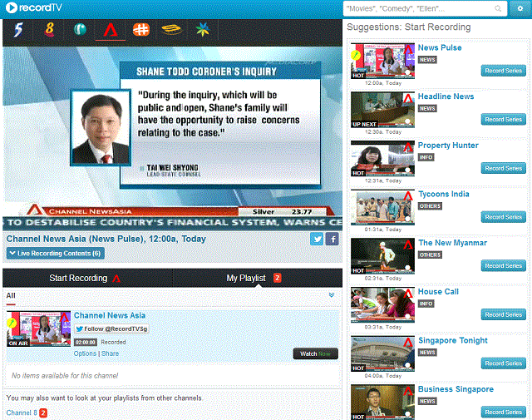This screenshot has height=420, width=532.
Task: Expand the playlist filter double chevron
Action: tap(332, 294)
